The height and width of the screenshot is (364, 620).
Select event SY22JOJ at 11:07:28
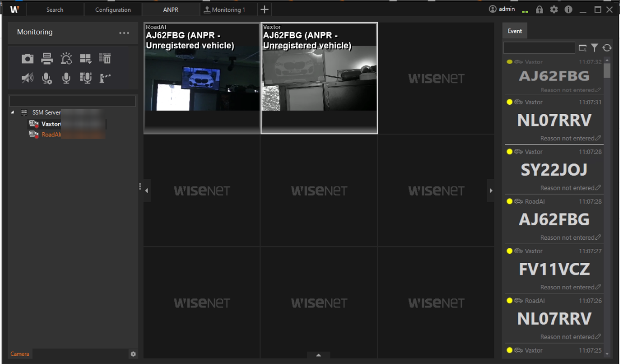coord(554,169)
